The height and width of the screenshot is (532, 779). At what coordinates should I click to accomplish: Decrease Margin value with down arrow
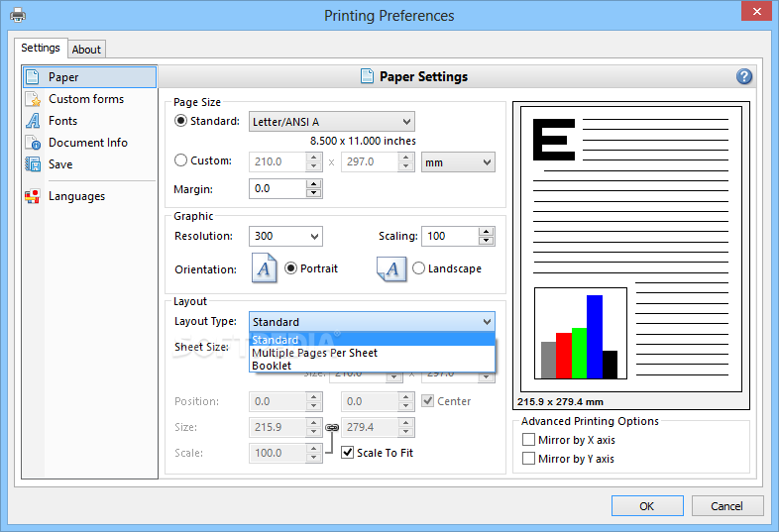point(313,193)
